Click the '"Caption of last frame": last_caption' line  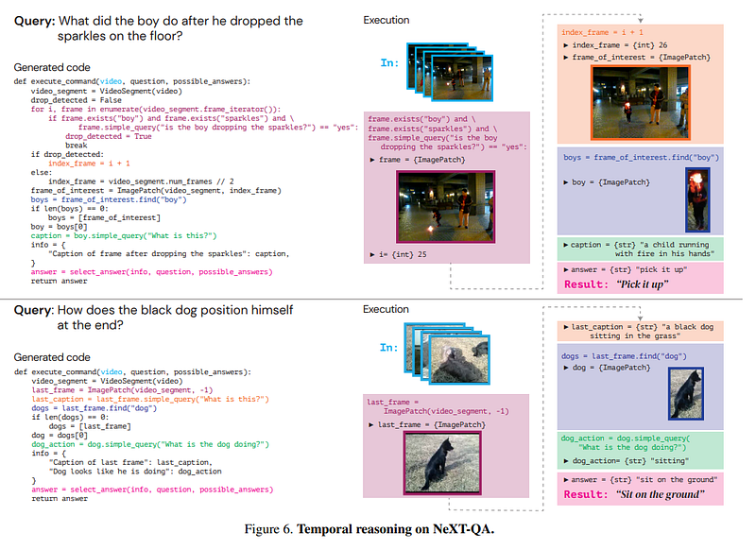[x=130, y=463]
